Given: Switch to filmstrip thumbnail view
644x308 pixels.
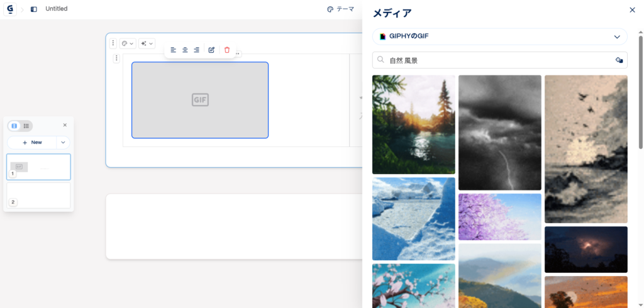Looking at the screenshot, I should (14, 126).
